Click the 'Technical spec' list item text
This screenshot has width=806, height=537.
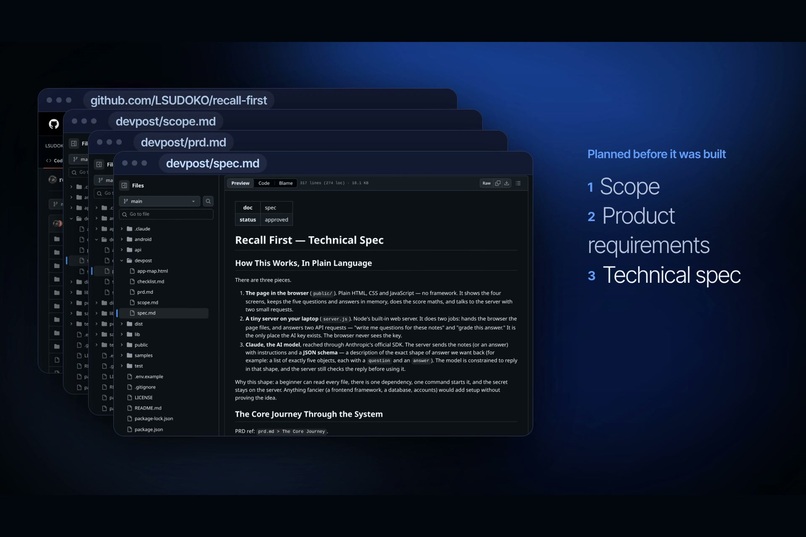tap(671, 275)
